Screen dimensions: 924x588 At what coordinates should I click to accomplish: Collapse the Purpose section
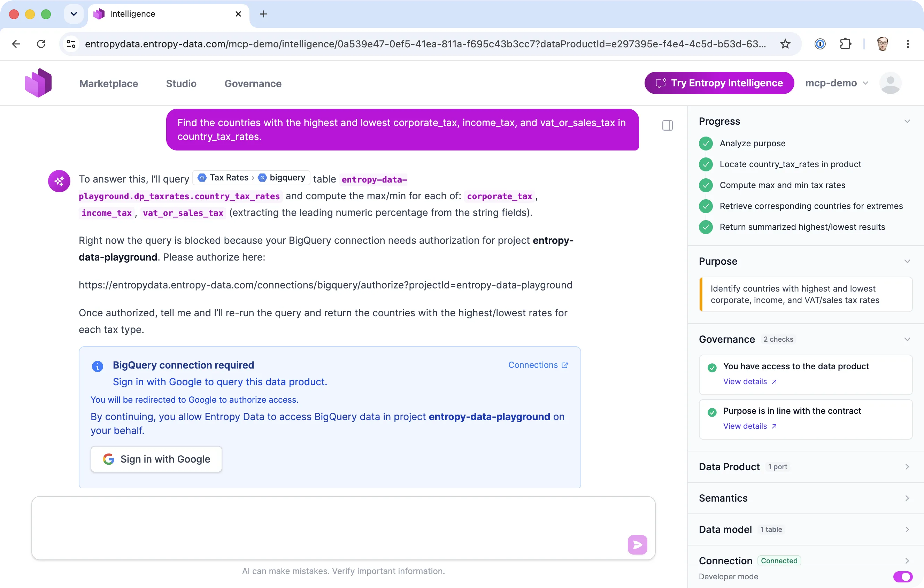[907, 262]
